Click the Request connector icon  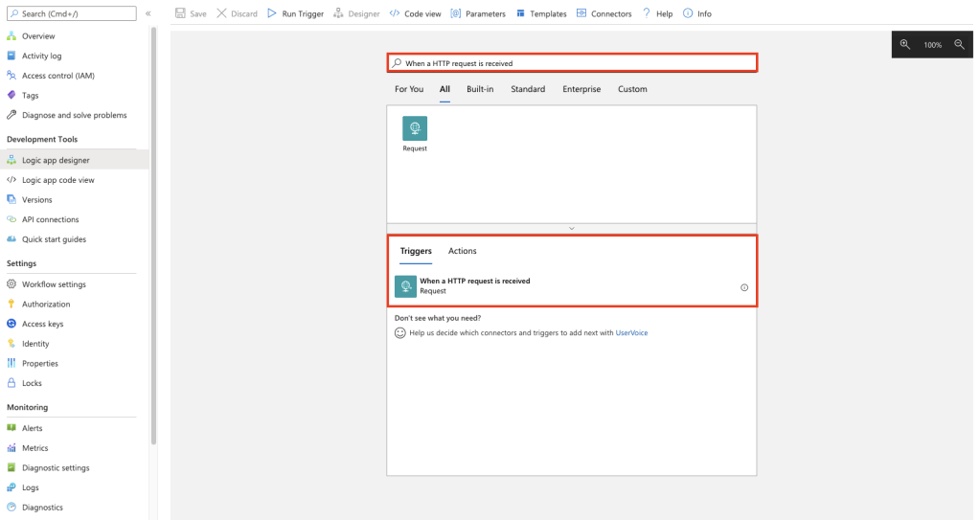click(415, 129)
